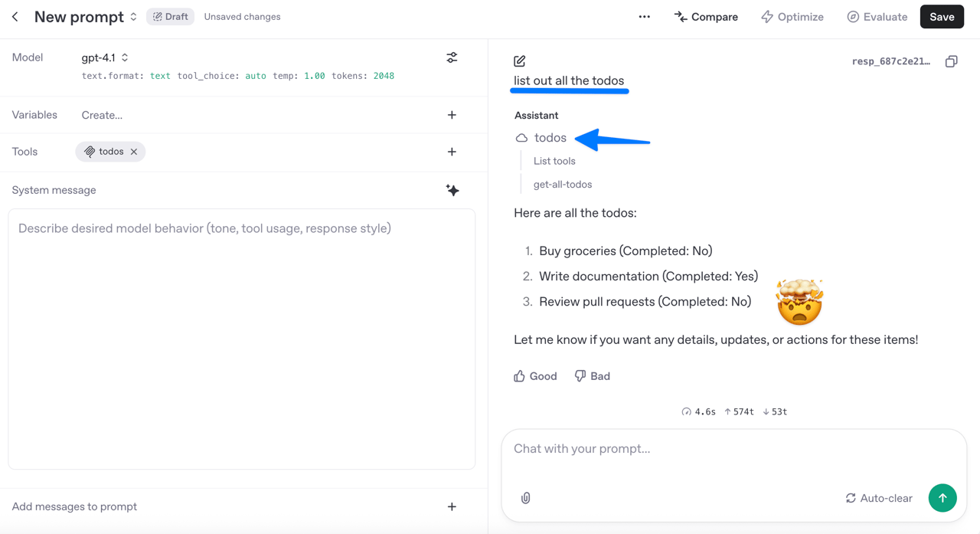Collapse the todos tool call section
Viewport: 980px width, 534px height.
[x=541, y=138]
